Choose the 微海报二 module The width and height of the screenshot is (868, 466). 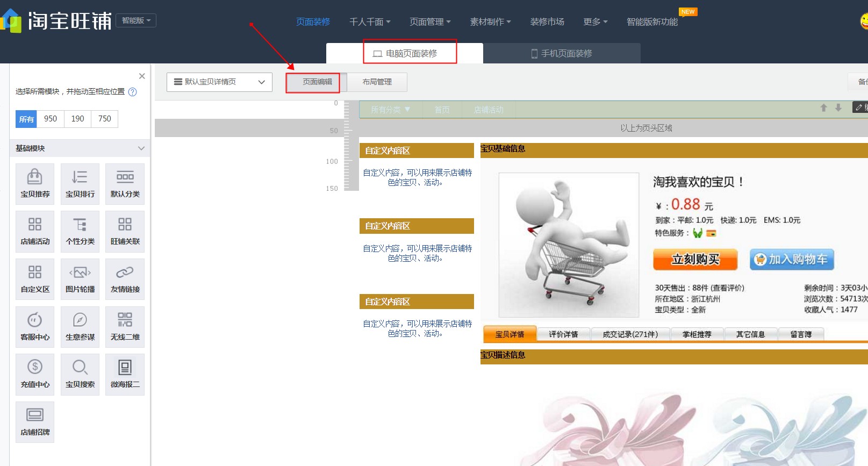(x=125, y=374)
